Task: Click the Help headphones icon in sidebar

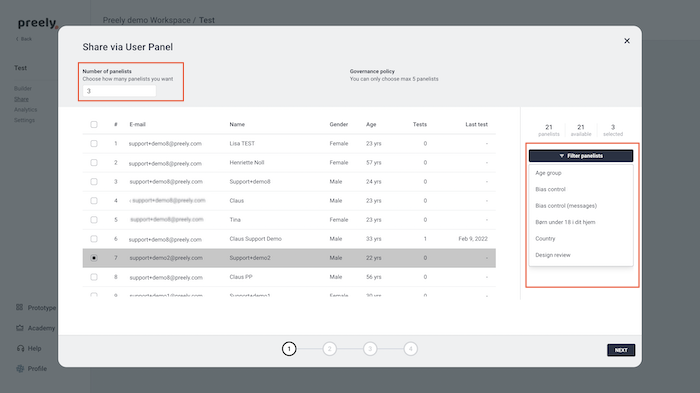Action: [x=20, y=348]
